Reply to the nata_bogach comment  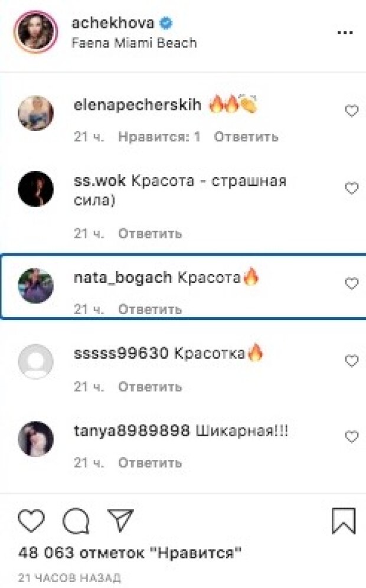(150, 309)
